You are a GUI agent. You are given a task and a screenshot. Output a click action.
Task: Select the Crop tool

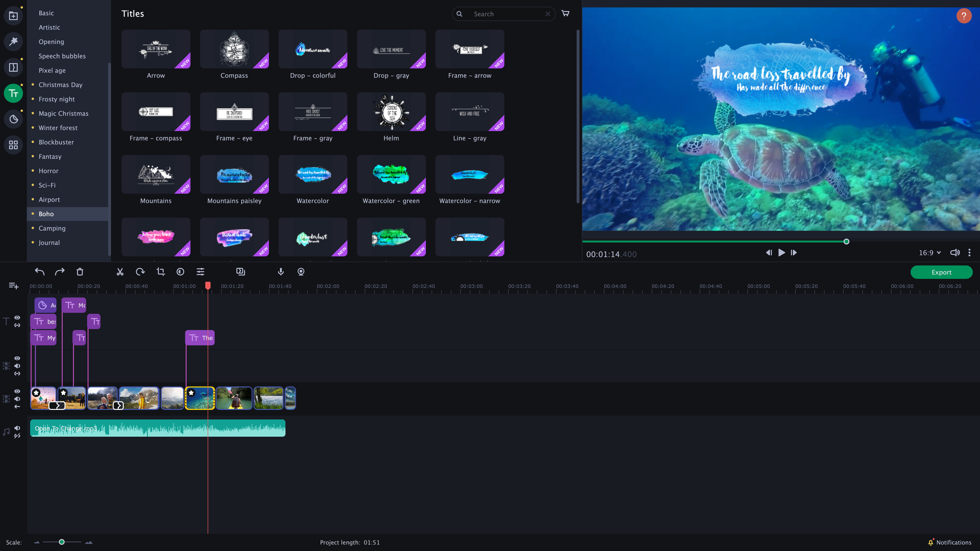coord(160,271)
